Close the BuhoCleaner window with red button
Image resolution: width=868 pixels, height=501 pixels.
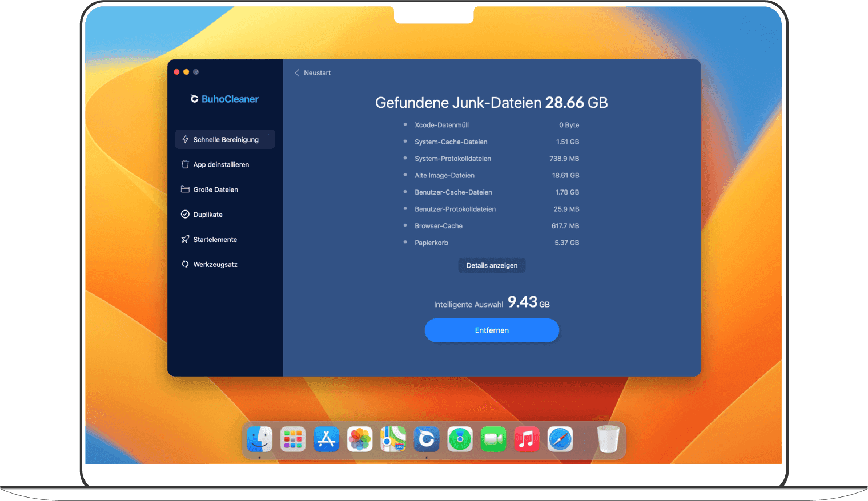(176, 72)
